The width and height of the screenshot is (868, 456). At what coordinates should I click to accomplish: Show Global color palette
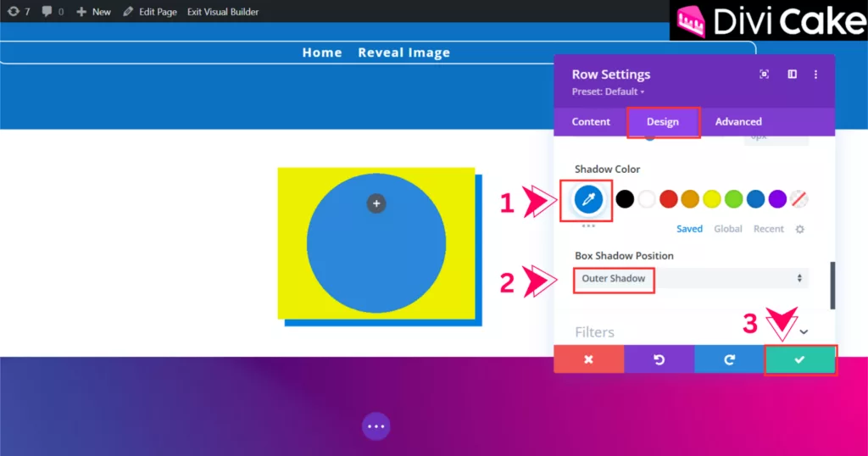click(727, 229)
